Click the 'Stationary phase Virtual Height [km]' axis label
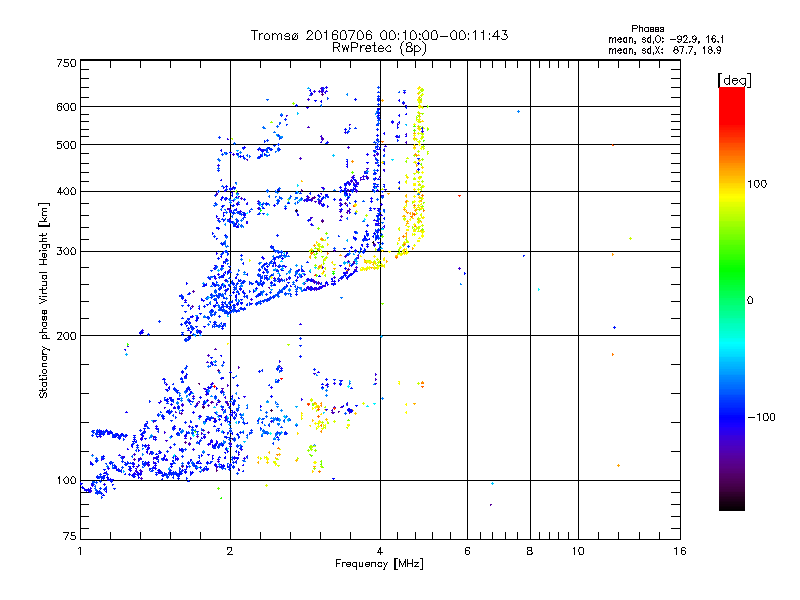This screenshot has height=600, width=800. coord(44,301)
